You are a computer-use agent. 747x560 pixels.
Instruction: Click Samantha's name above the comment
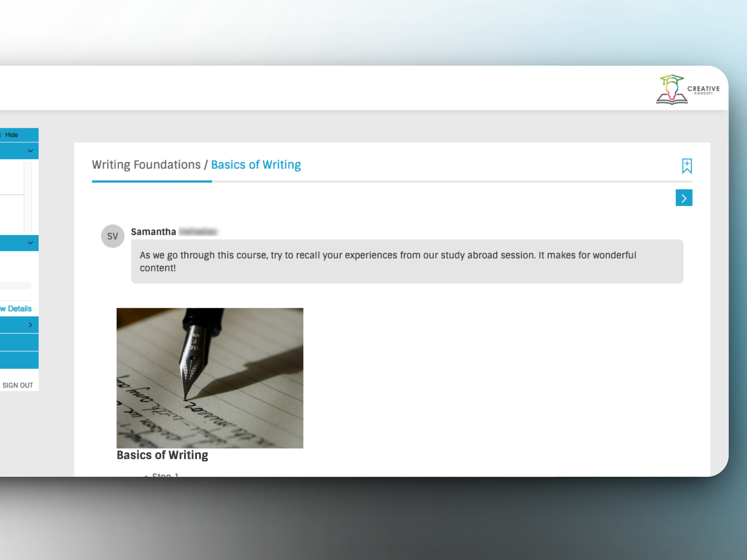(153, 232)
